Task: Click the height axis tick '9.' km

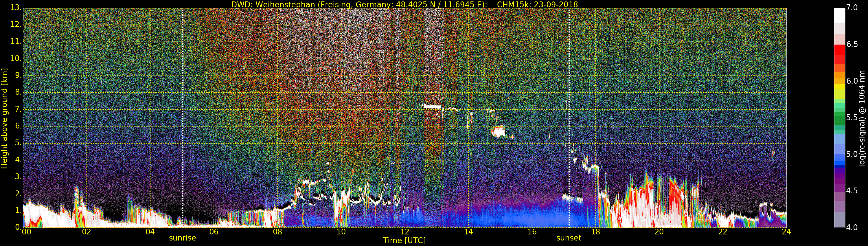Action: pyautogui.click(x=18, y=75)
